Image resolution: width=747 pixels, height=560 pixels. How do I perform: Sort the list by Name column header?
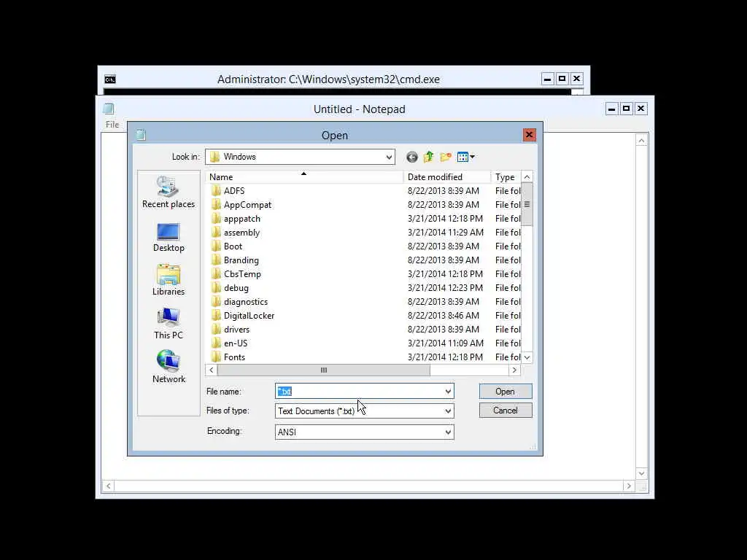[x=304, y=176]
